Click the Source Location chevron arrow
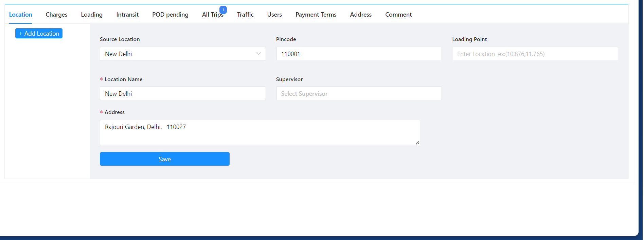 tap(258, 54)
